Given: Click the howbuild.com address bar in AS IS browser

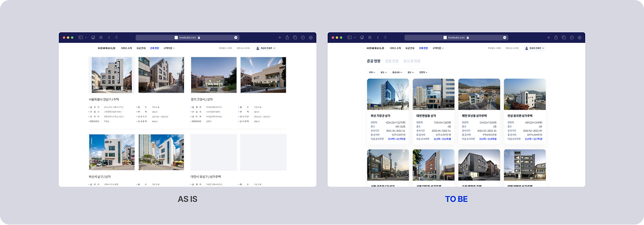Looking at the screenshot, I should click(188, 38).
